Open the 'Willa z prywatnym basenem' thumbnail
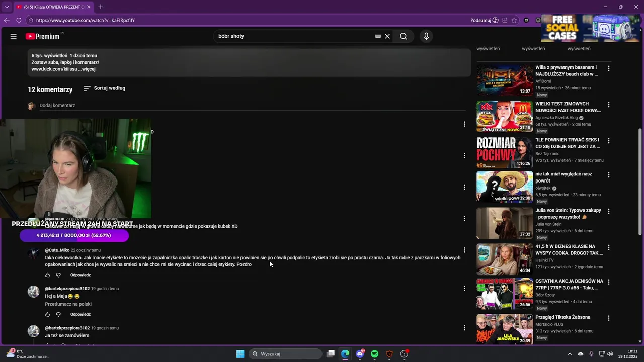 point(505,80)
